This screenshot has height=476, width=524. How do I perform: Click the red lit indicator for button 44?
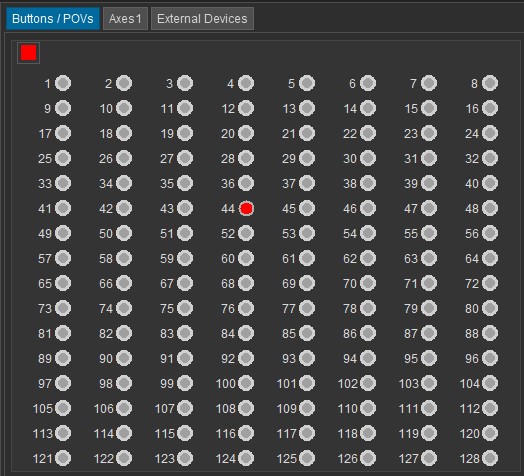pos(246,208)
